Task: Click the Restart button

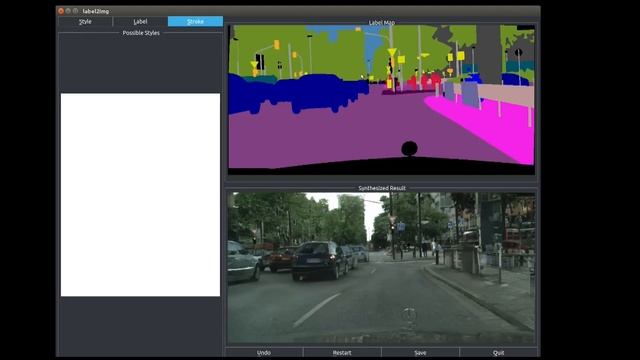Action: (x=342, y=353)
